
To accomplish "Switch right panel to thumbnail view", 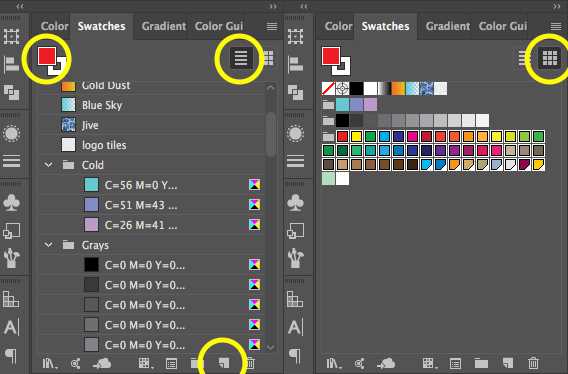I will click(549, 58).
